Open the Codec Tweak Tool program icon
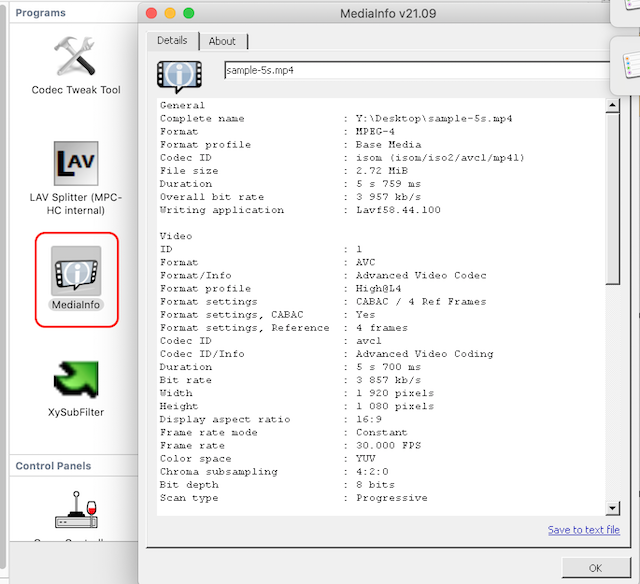The height and width of the screenshot is (584, 640). coord(76,57)
